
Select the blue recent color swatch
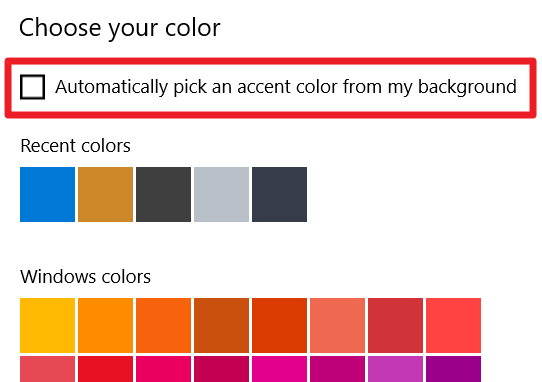click(x=47, y=194)
